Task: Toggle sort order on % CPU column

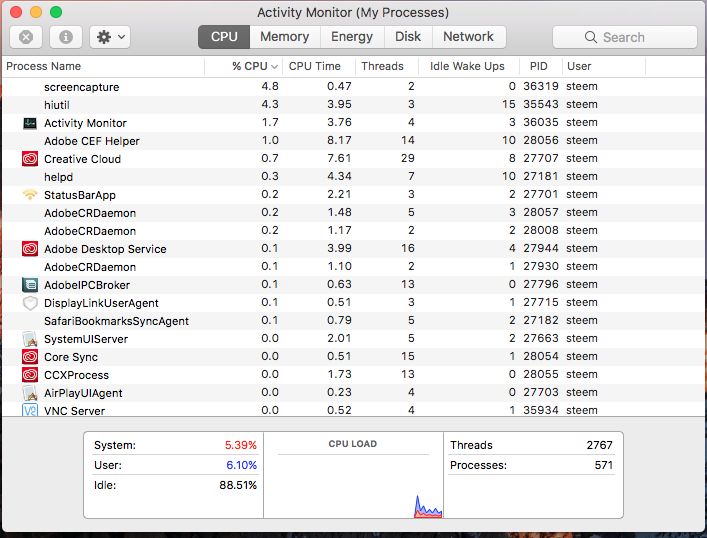Action: [244, 66]
